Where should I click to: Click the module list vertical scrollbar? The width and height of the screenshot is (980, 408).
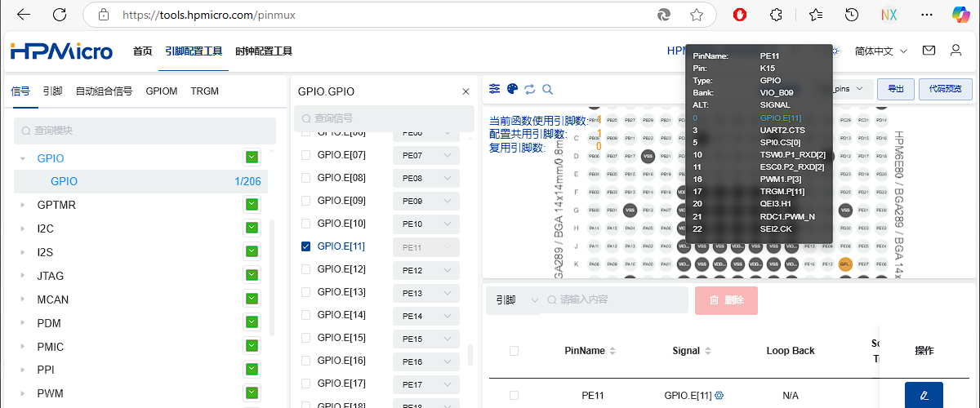[x=272, y=277]
